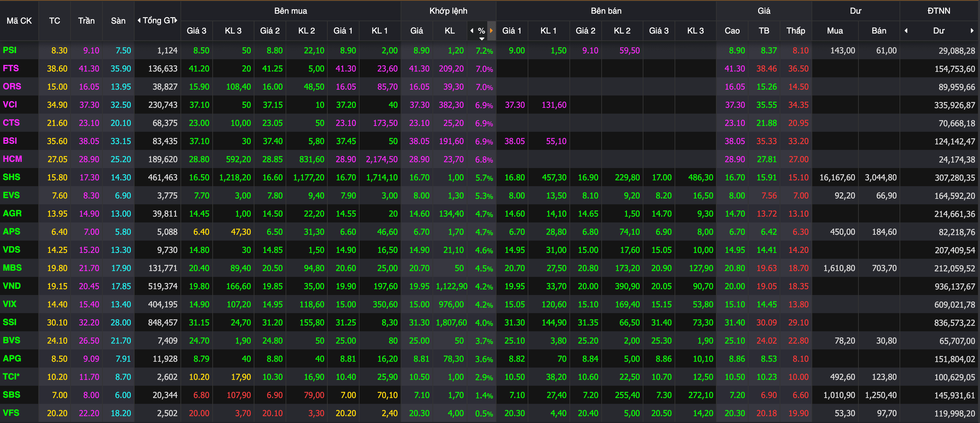980x423 pixels.
Task: Click the left arrow beside Tổng GT header
Action: pyautogui.click(x=139, y=20)
